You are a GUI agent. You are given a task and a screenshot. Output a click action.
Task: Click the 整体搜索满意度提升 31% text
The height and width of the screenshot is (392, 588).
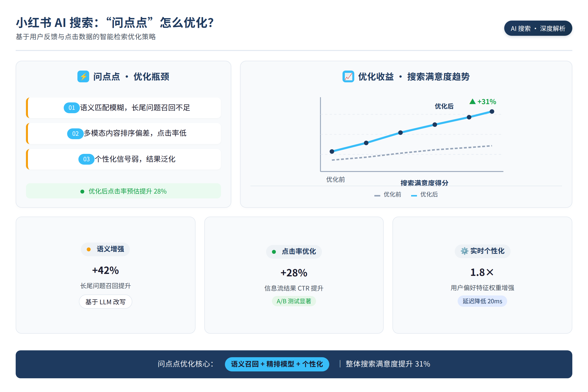(x=388, y=364)
